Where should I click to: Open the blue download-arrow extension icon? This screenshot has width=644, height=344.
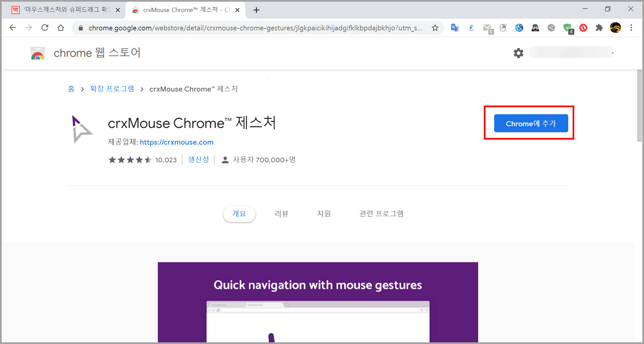[x=471, y=28]
